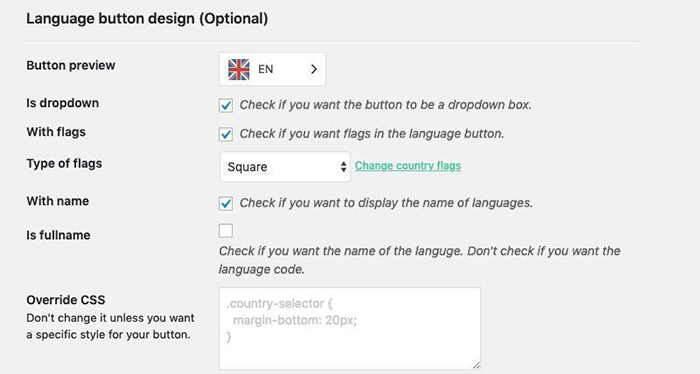This screenshot has width=700, height=374.
Task: Click inside the Override CSS textarea
Action: click(350, 328)
